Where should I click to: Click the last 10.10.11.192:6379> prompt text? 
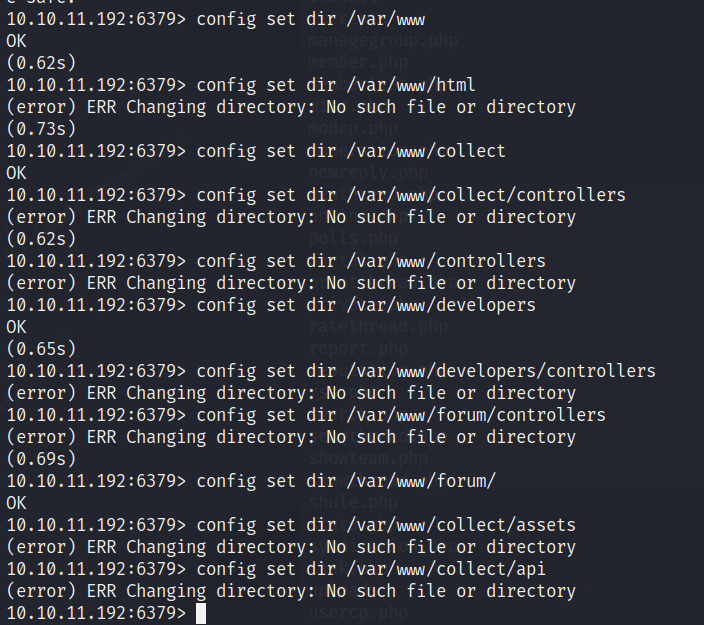tap(96, 613)
